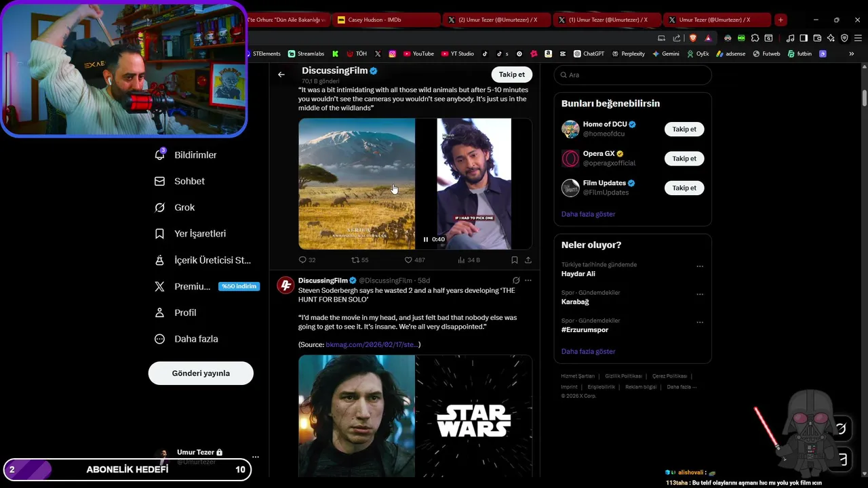Open Brave Wallet icon
Viewport: 868px width, 488px height.
[x=817, y=38]
